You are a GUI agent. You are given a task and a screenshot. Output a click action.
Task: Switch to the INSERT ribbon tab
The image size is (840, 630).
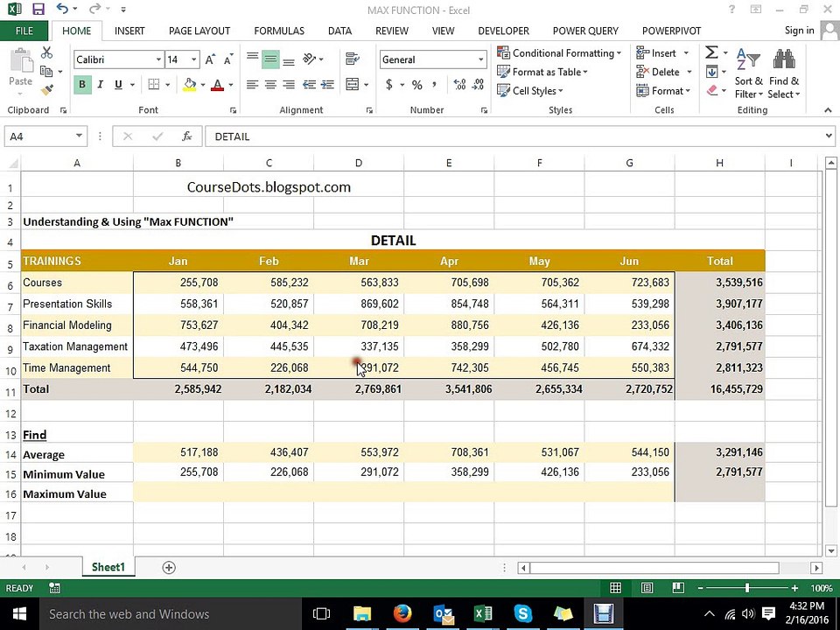click(x=129, y=31)
